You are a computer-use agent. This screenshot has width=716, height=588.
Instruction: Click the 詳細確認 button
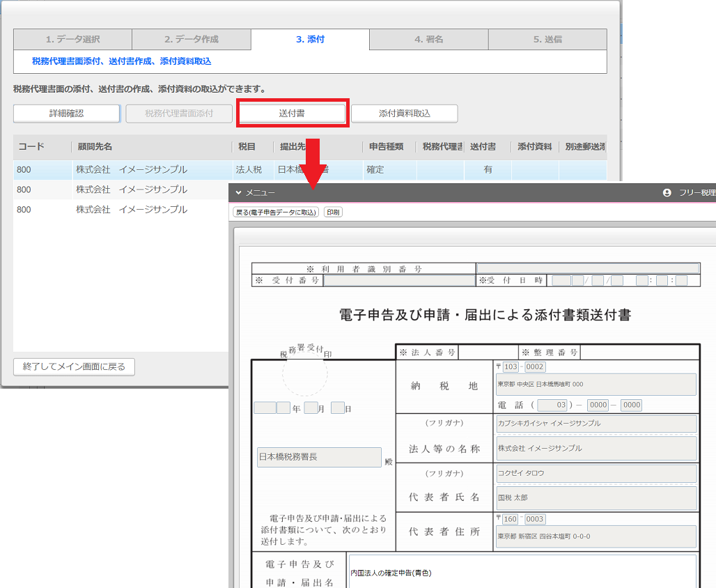coord(67,114)
